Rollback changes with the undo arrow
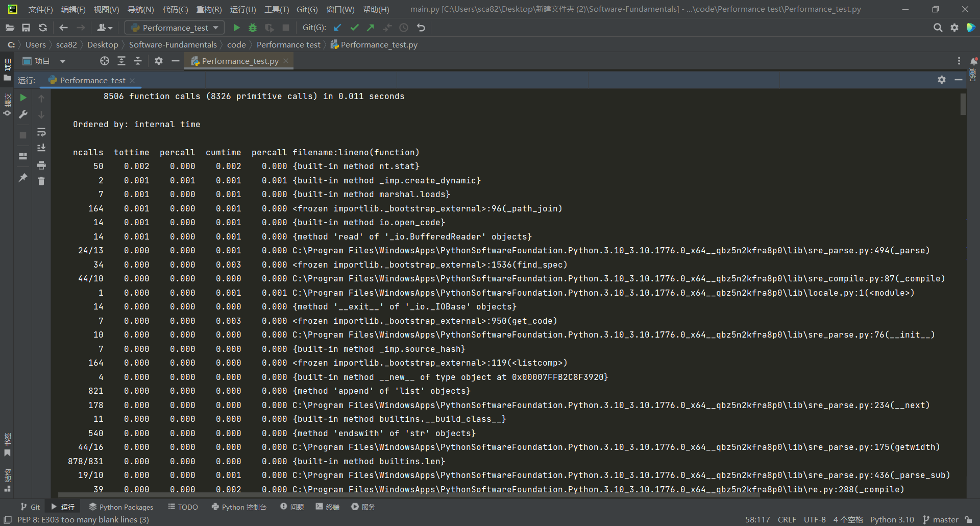 pyautogui.click(x=421, y=28)
